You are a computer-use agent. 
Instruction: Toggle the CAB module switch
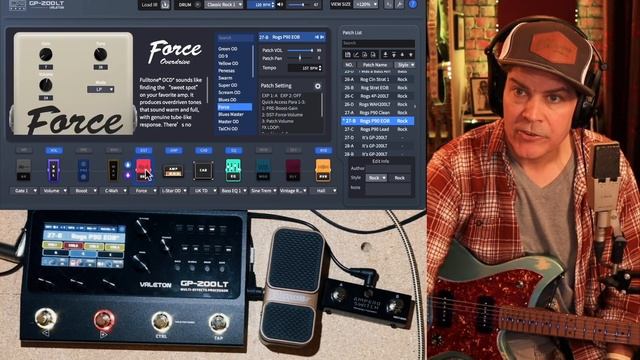[203, 150]
